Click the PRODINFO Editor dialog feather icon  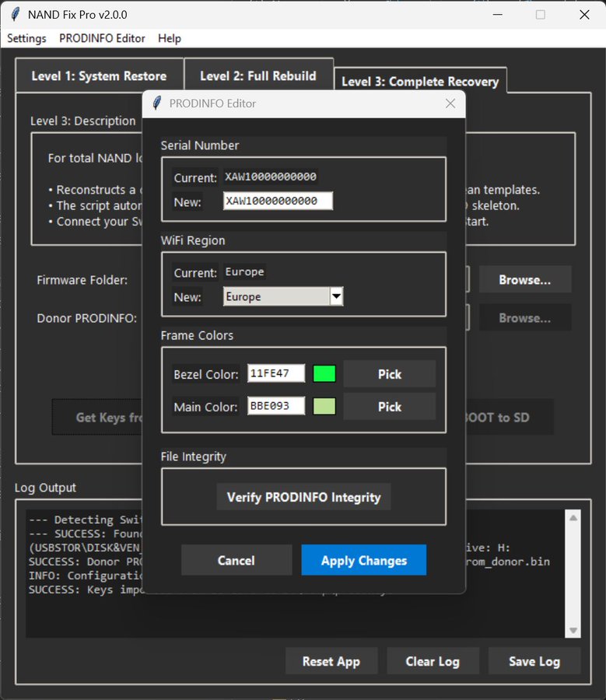(157, 103)
